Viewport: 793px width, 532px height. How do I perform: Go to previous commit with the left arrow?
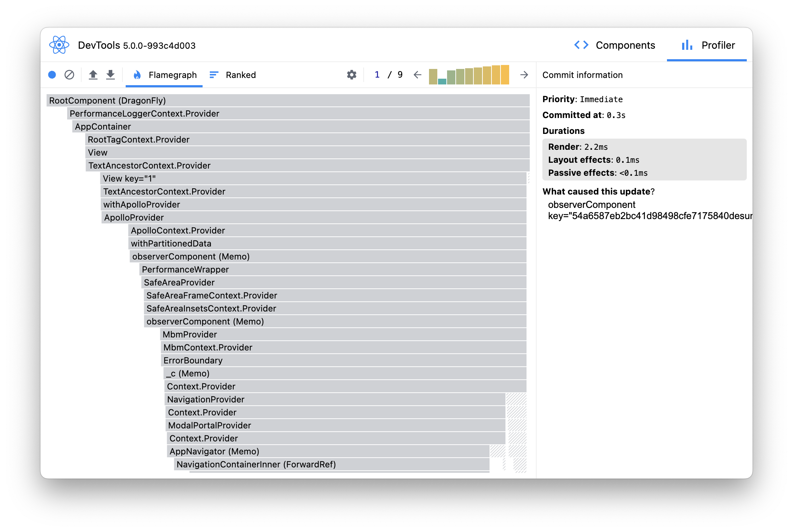coord(417,75)
